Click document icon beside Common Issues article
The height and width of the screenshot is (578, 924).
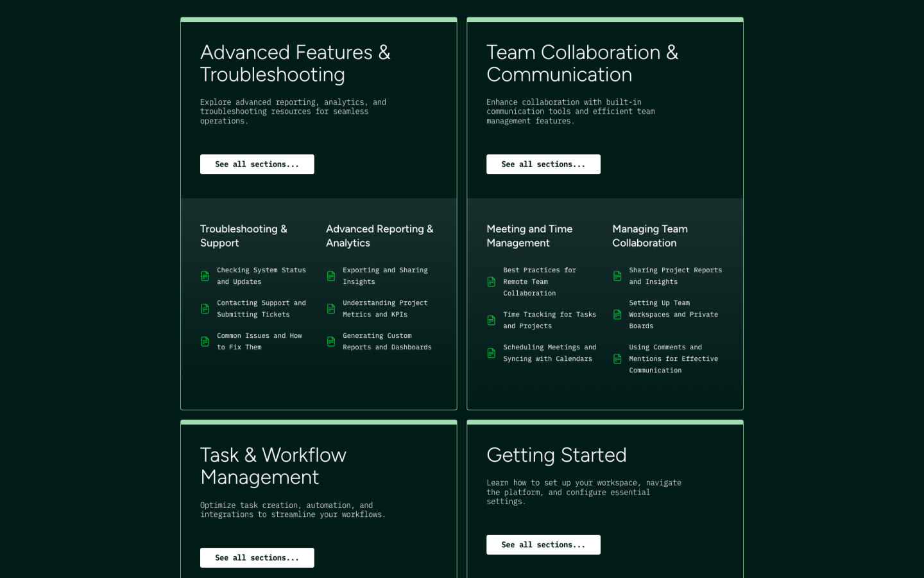[x=205, y=342]
